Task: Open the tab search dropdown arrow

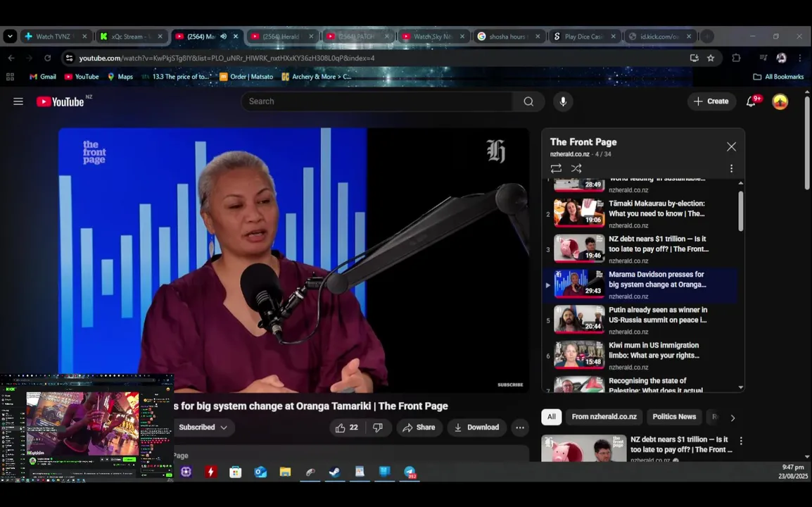Action: (x=10, y=37)
